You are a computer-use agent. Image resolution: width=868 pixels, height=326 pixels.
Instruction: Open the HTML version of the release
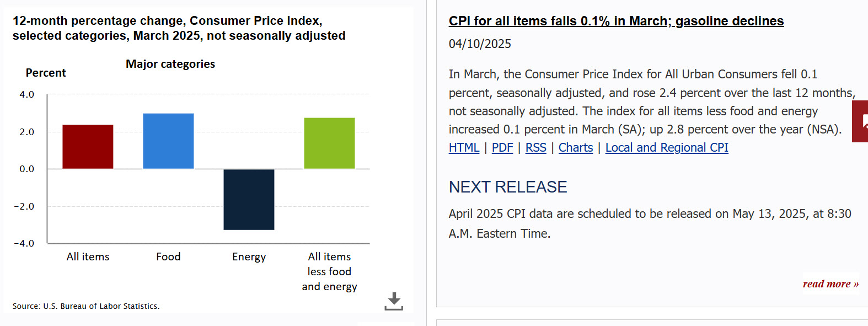(x=464, y=148)
